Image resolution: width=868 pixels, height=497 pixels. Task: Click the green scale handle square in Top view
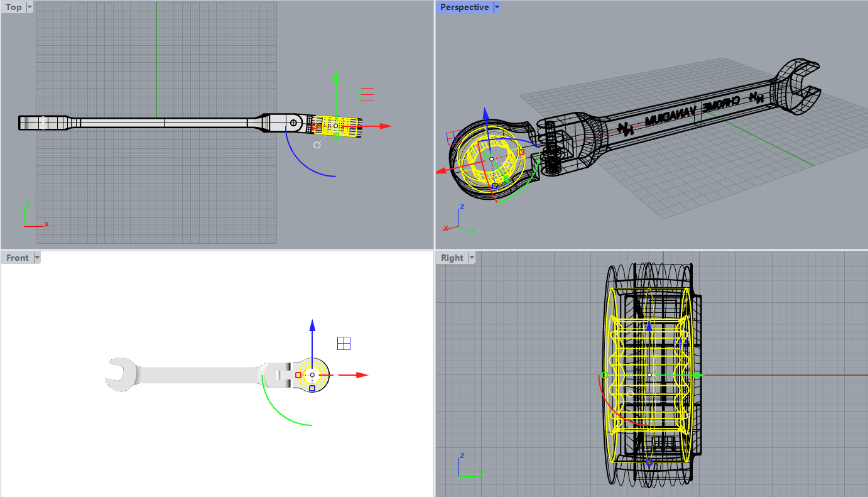click(x=335, y=136)
